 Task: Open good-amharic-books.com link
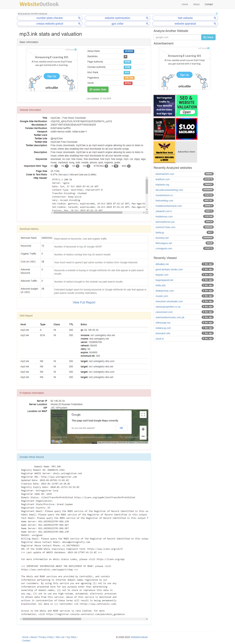(169, 269)
